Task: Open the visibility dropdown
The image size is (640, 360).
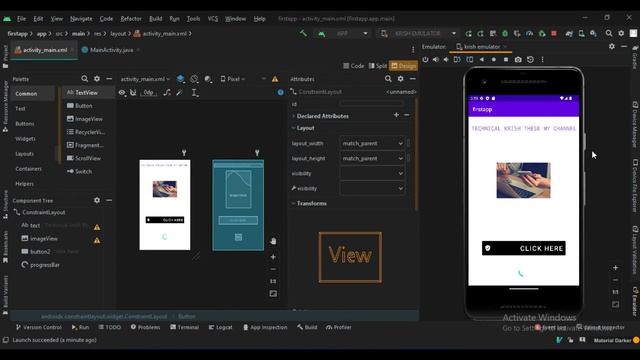Action: point(372,173)
